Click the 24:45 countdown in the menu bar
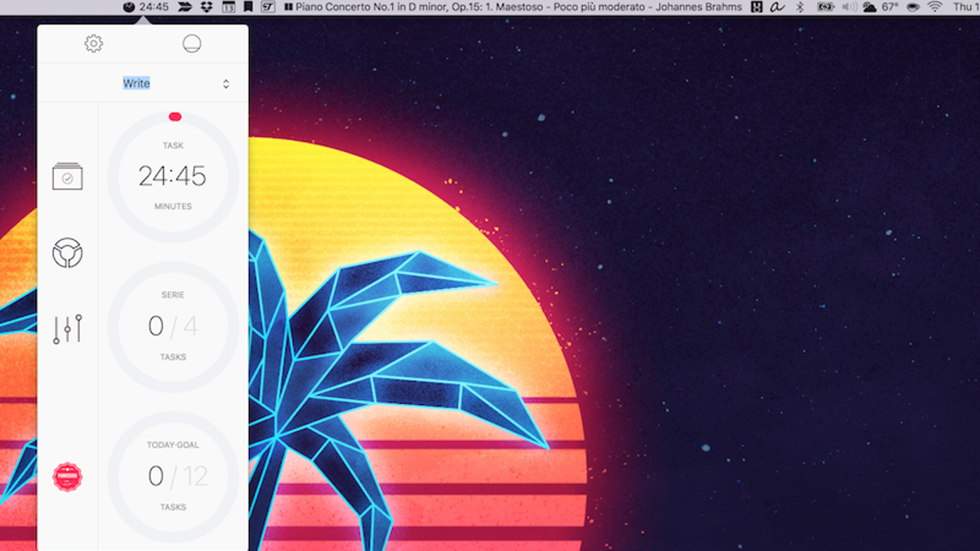This screenshot has width=980, height=551. 154,7
